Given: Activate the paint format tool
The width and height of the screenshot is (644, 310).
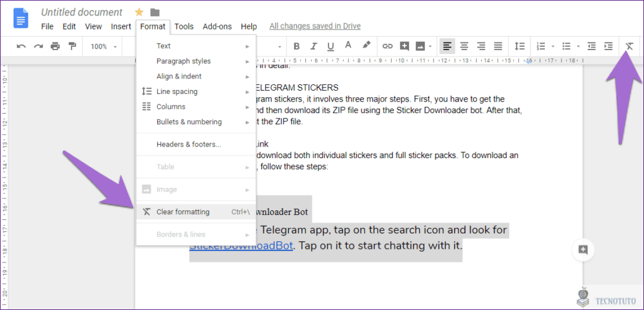Looking at the screenshot, I should [72, 46].
